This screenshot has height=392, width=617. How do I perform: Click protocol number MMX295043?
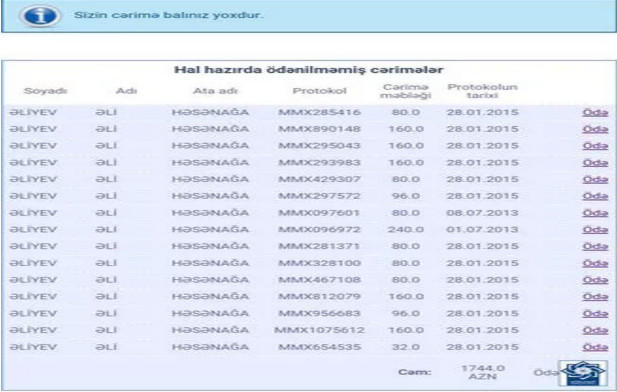coord(319,146)
